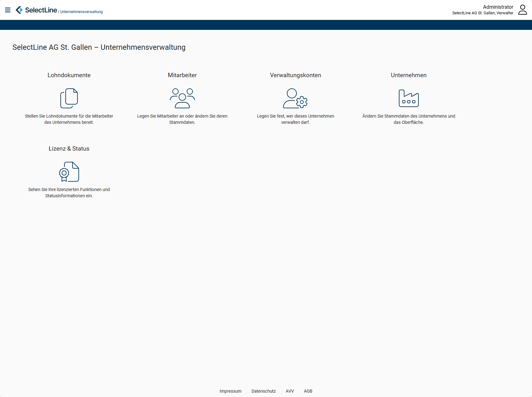Click the Lohndokumente documents icon
The height and width of the screenshot is (397, 532).
click(x=69, y=98)
